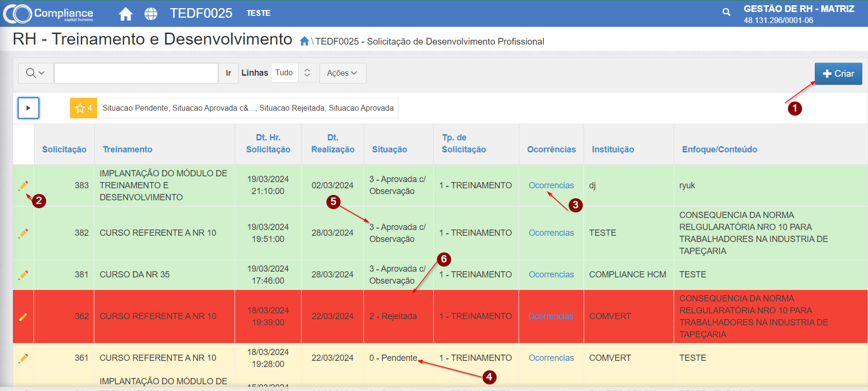
Task: Sort by Treinamento column header
Action: tap(127, 149)
